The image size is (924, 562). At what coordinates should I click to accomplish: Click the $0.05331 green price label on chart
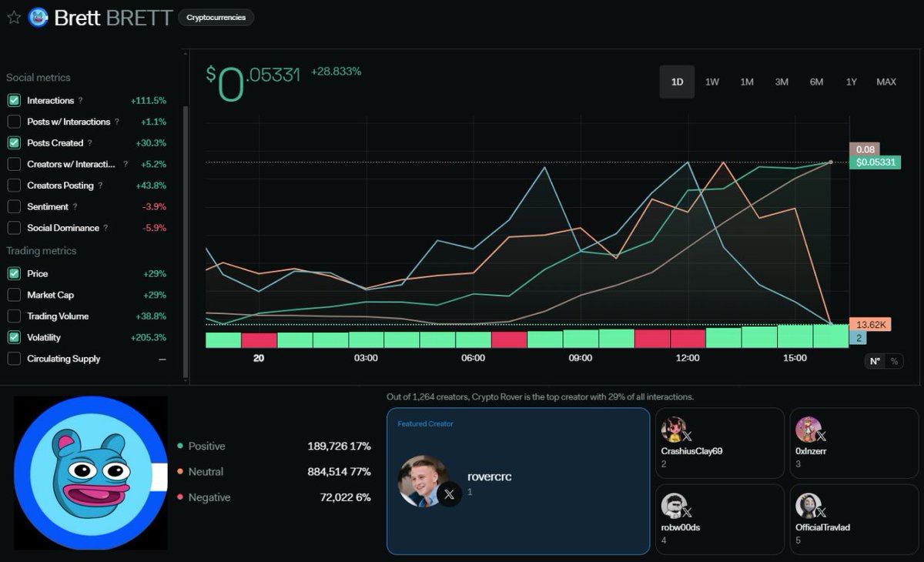click(x=877, y=162)
